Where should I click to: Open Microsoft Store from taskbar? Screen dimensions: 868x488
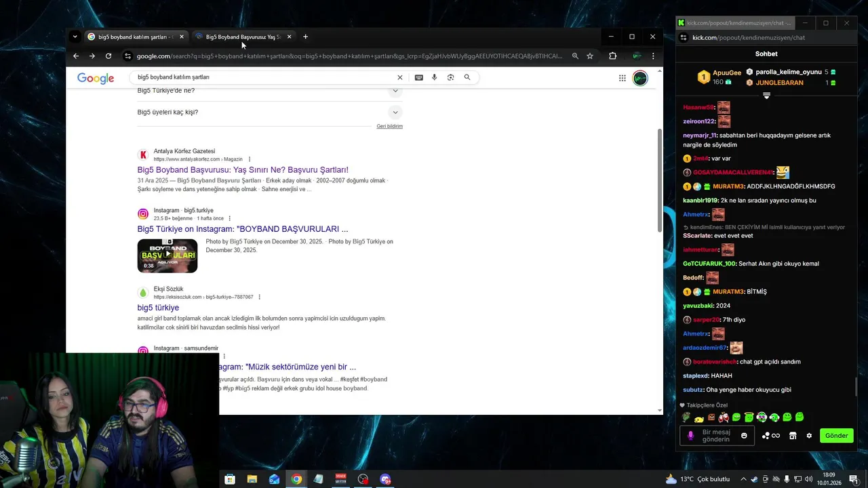(x=230, y=479)
